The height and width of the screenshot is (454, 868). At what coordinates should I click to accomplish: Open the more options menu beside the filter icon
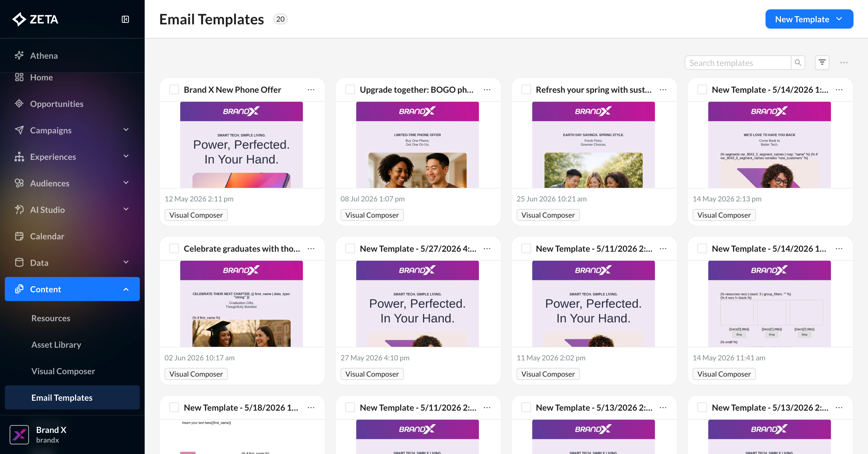844,63
